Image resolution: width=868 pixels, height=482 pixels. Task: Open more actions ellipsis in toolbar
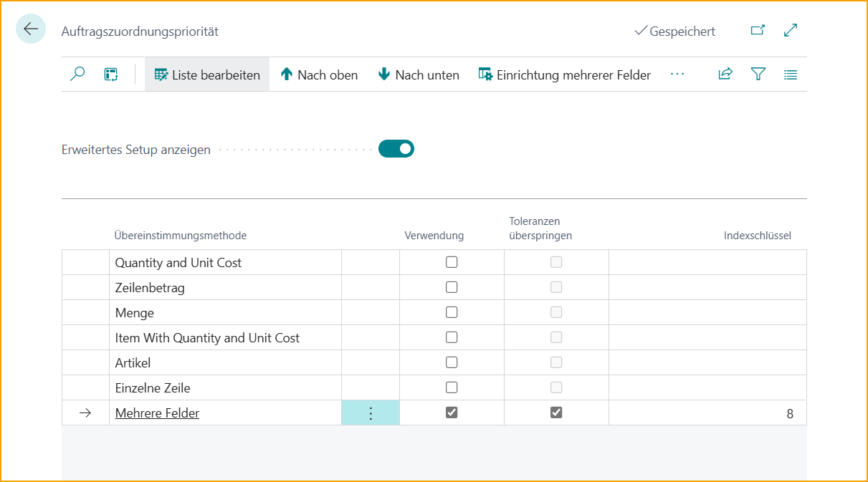(x=677, y=74)
